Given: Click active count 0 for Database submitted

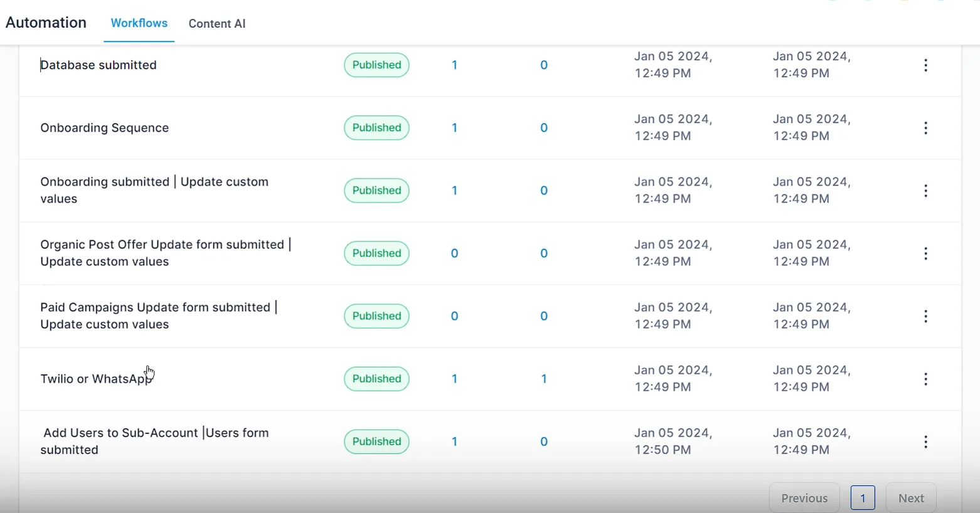Looking at the screenshot, I should click(544, 65).
